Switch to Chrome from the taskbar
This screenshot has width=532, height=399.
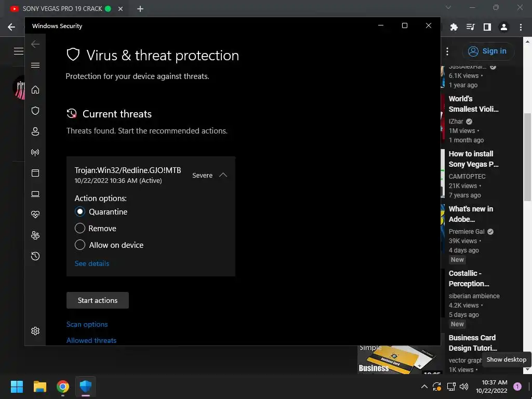pyautogui.click(x=63, y=387)
